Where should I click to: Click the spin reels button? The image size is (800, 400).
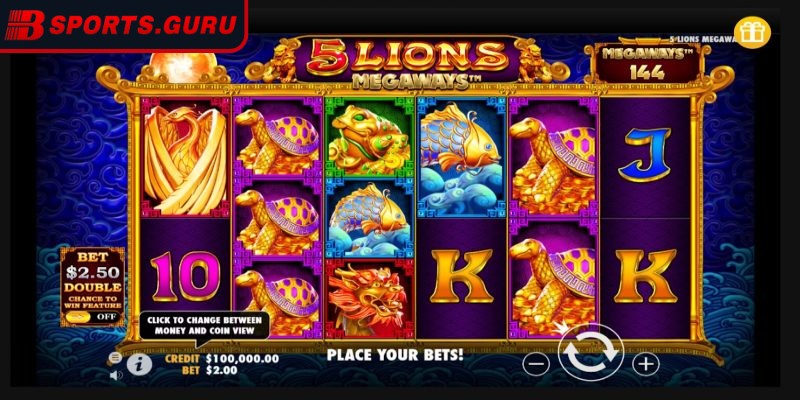click(x=591, y=353)
